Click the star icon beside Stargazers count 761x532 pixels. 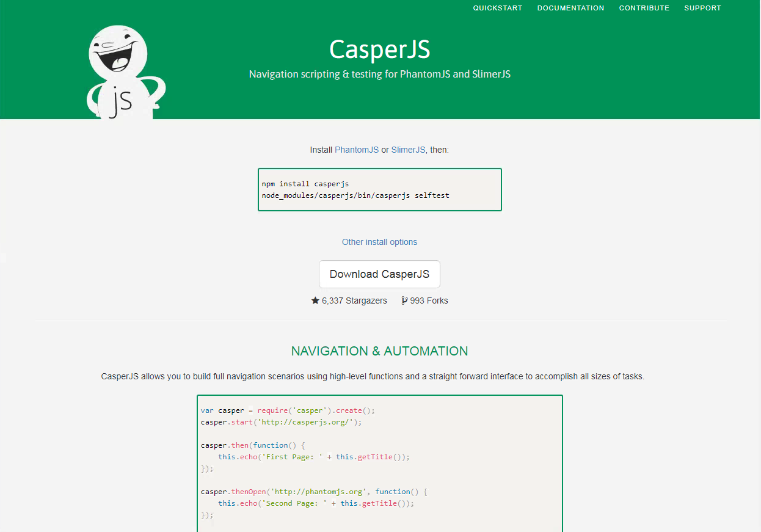314,300
